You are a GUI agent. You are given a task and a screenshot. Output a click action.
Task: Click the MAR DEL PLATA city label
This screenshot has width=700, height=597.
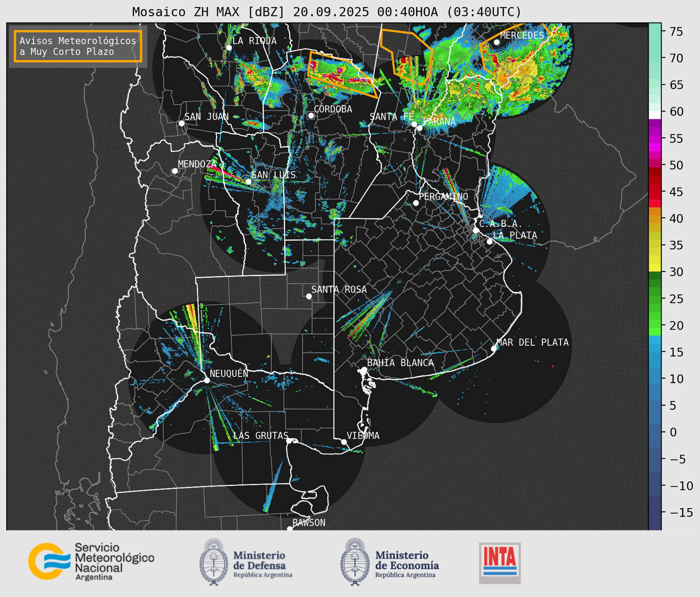pos(533,342)
